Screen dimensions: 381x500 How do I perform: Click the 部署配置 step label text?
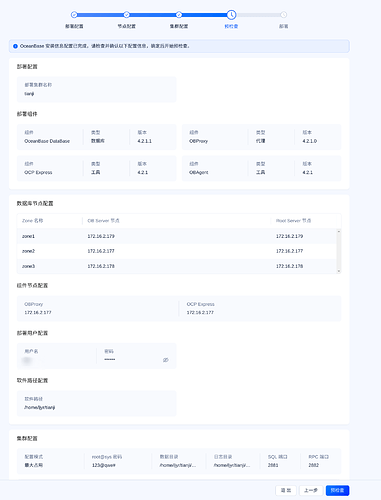click(x=74, y=26)
